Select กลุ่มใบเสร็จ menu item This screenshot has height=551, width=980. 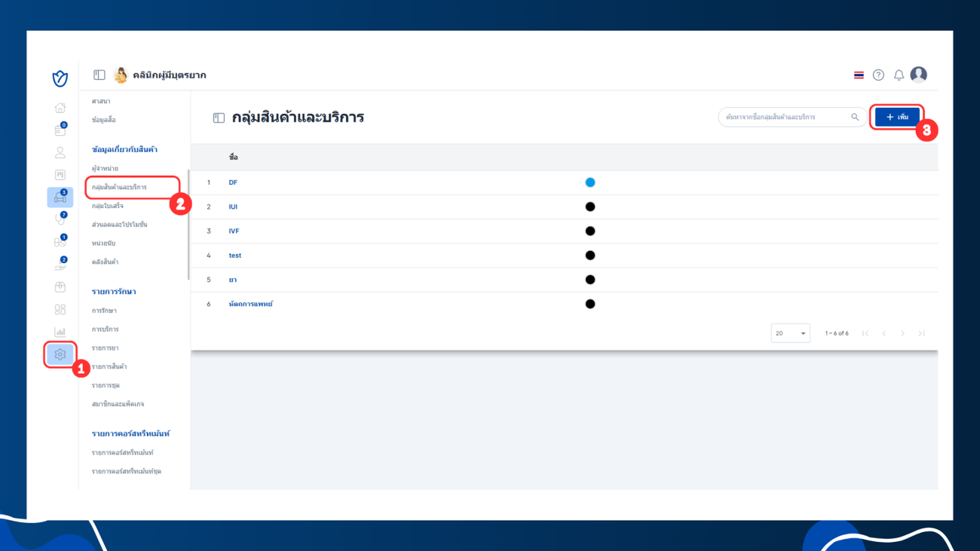107,206
